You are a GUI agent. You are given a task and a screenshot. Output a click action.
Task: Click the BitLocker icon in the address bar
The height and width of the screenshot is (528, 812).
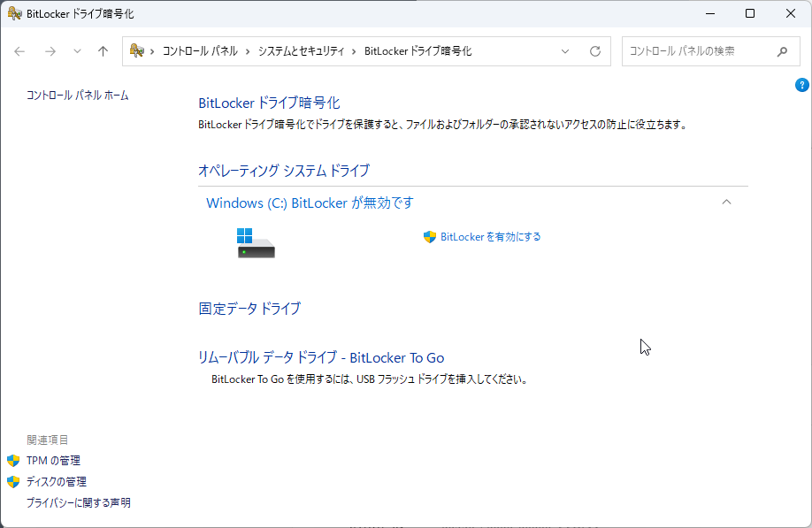pos(137,51)
